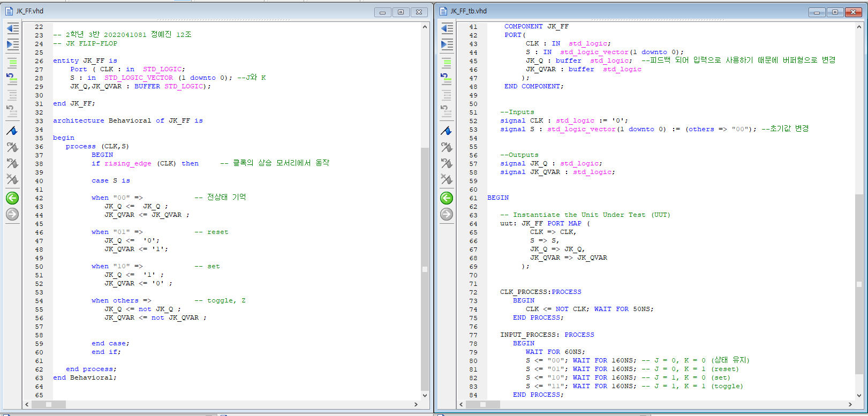Click the JK_FF.vhd document icon in title bar
This screenshot has height=416, width=868.
9,11
